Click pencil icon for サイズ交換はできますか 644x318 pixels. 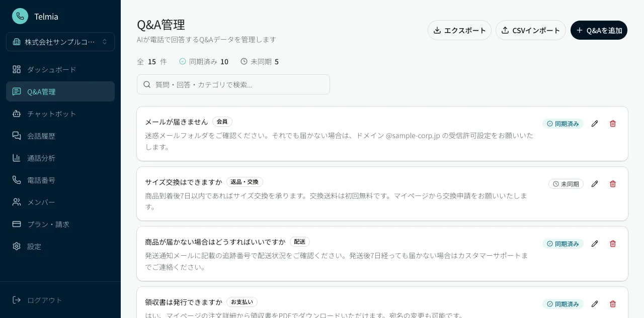coord(595,184)
